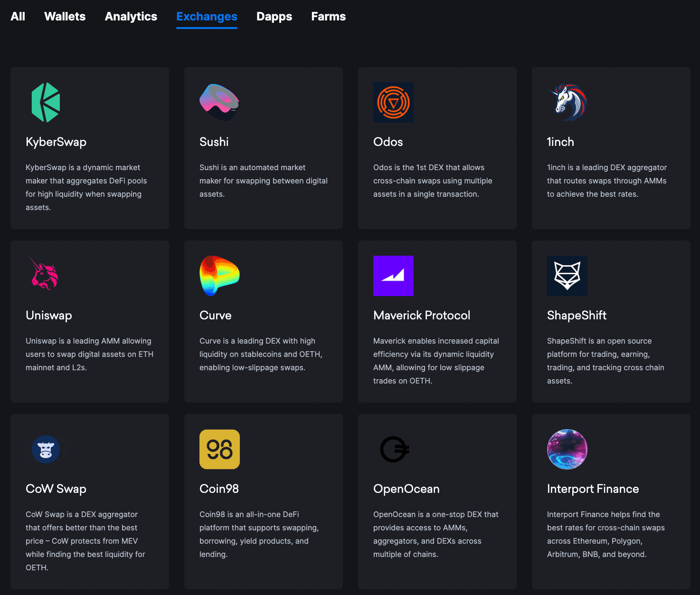Click the CoW Swap cow icon

[46, 449]
